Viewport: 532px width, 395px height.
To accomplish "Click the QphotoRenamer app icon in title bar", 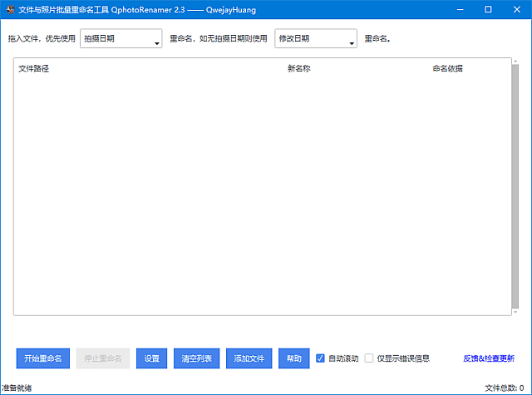I will coord(9,9).
